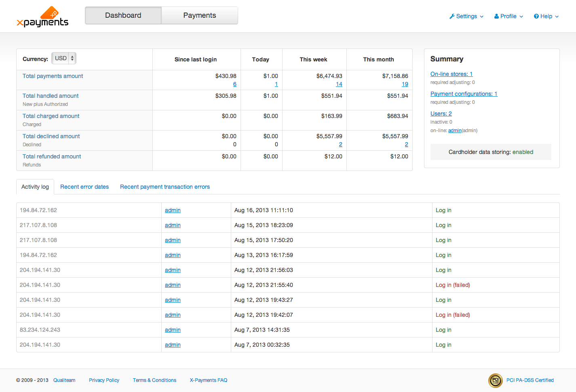Image resolution: width=576 pixels, height=392 pixels.
Task: Open the Total declined amount link
Action: [51, 136]
